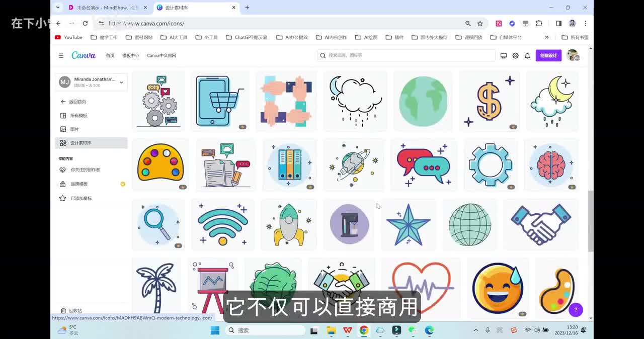Click the page vertical scrollbar thumb
Image resolution: width=644 pixels, height=339 pixels.
coord(591,221)
